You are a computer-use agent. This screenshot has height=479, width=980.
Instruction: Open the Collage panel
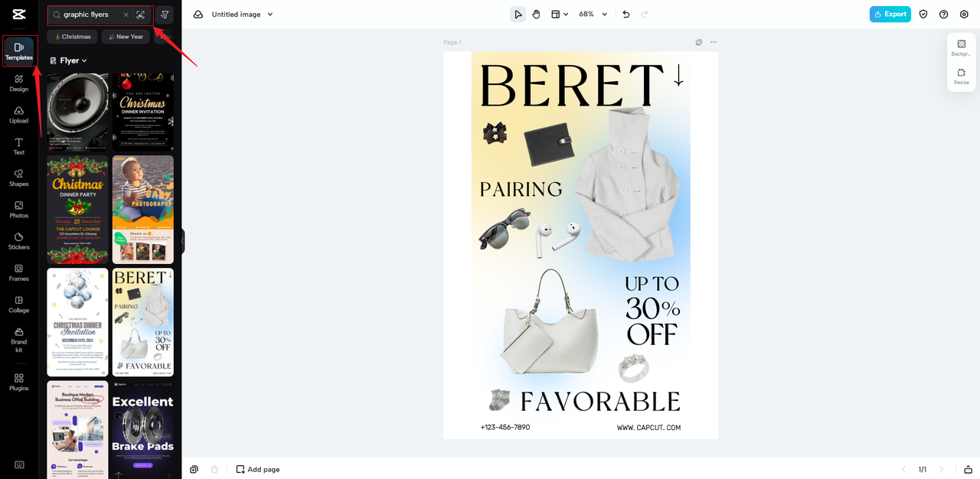(19, 305)
